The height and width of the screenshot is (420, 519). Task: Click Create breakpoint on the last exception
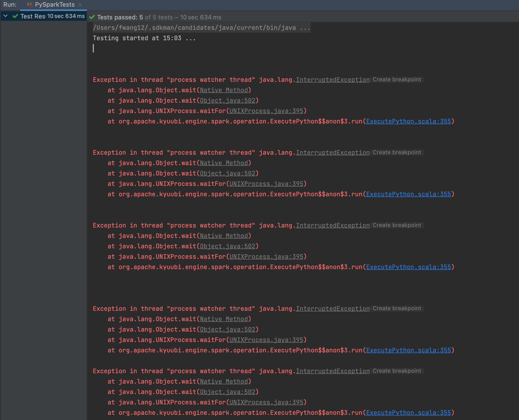pyautogui.click(x=397, y=371)
